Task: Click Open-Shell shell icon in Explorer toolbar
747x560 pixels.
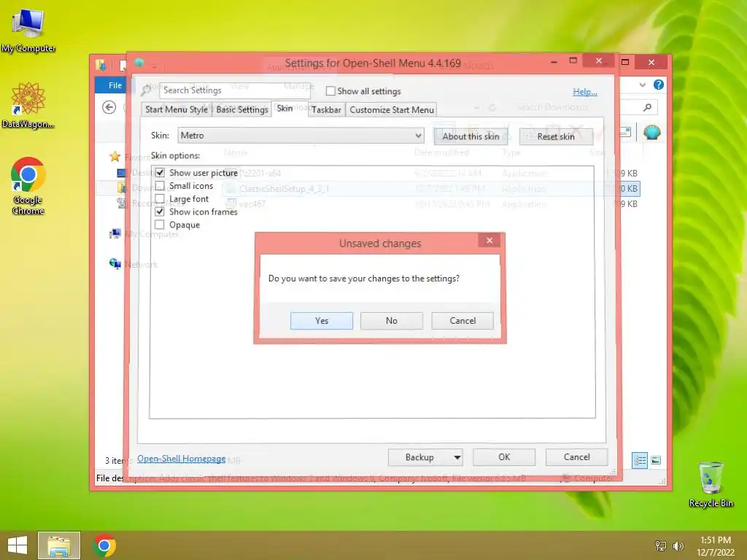Action: (x=651, y=133)
